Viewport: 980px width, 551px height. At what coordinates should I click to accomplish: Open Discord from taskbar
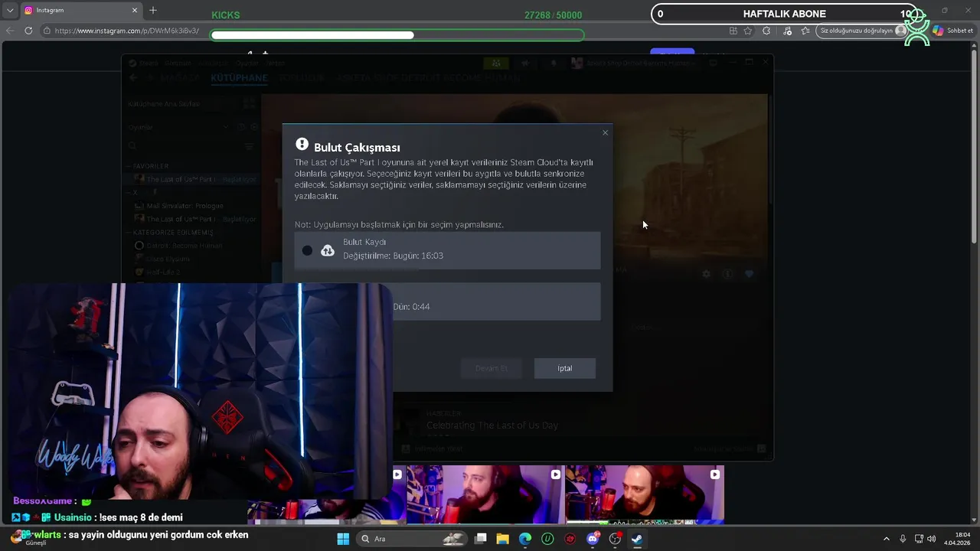[x=593, y=539]
